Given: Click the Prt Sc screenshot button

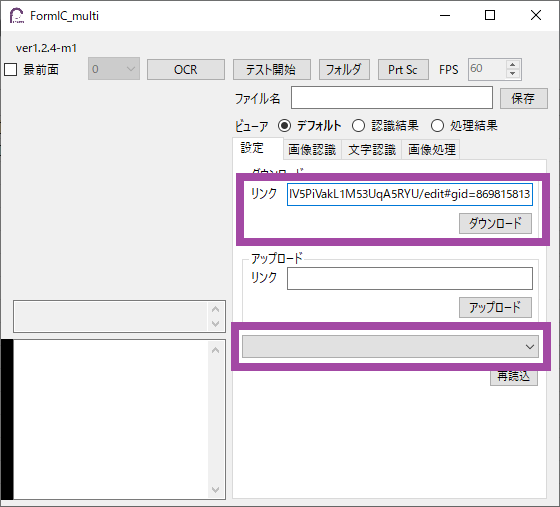Looking at the screenshot, I should tap(403, 70).
